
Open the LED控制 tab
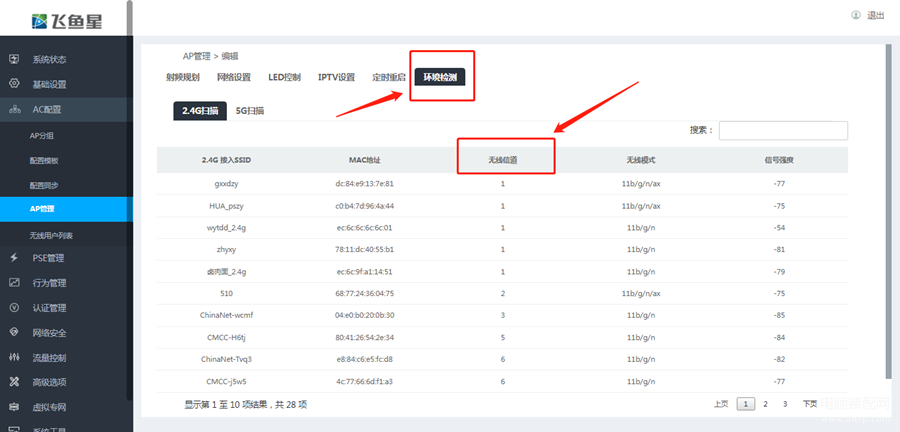point(284,77)
